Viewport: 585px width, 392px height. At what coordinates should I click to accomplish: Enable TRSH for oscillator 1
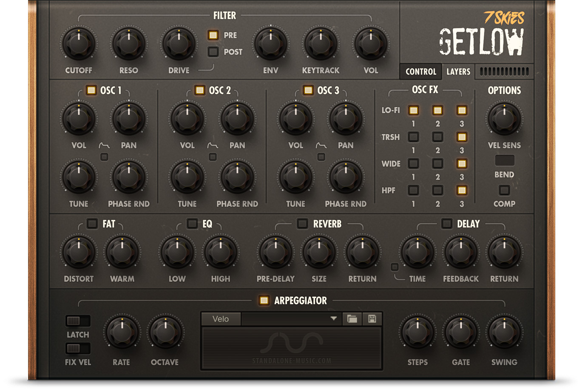tap(413, 137)
